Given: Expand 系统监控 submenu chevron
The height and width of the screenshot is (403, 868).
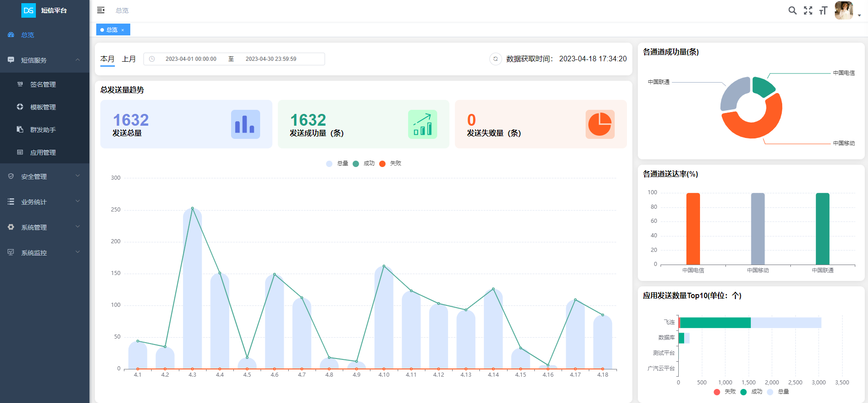Looking at the screenshot, I should (78, 252).
